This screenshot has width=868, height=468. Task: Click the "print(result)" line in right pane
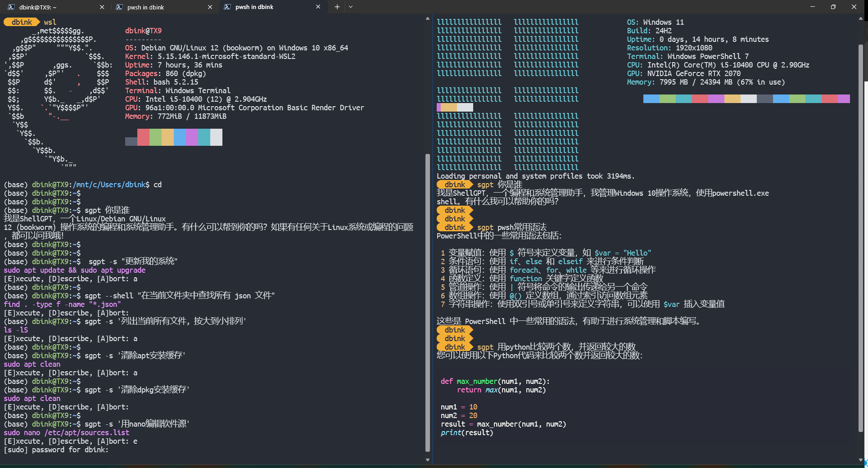point(467,432)
